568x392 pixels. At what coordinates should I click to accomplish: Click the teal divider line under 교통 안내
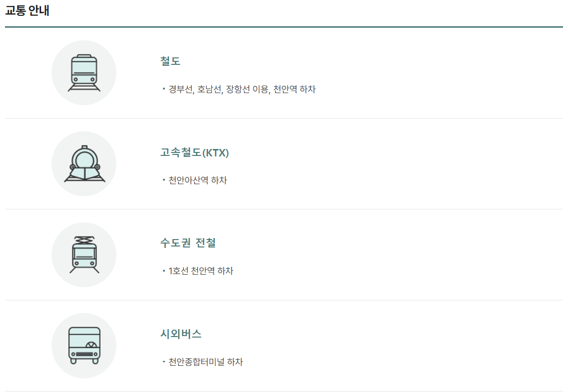(284, 27)
